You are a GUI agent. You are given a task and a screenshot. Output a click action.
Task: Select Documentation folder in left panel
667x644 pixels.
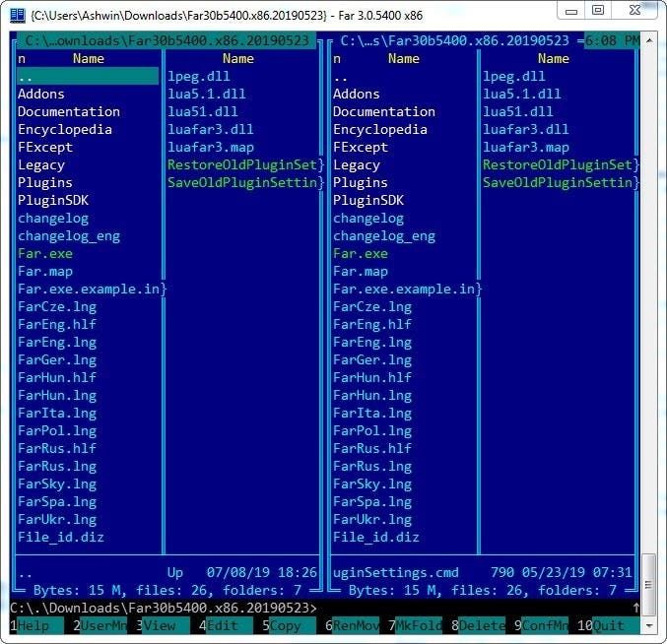[69, 112]
